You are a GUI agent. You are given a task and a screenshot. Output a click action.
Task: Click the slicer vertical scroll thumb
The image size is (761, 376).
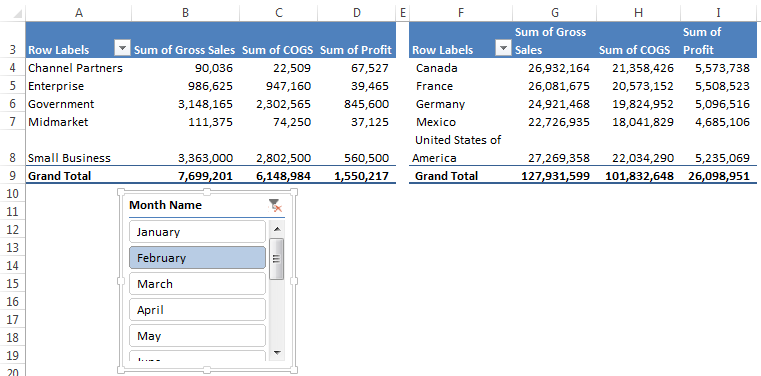click(277, 259)
